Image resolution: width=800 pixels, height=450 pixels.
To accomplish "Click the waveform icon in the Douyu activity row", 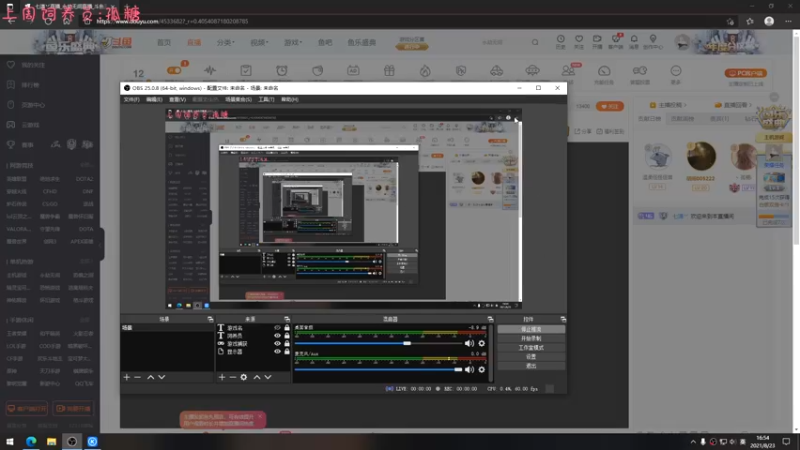I will coord(210,70).
